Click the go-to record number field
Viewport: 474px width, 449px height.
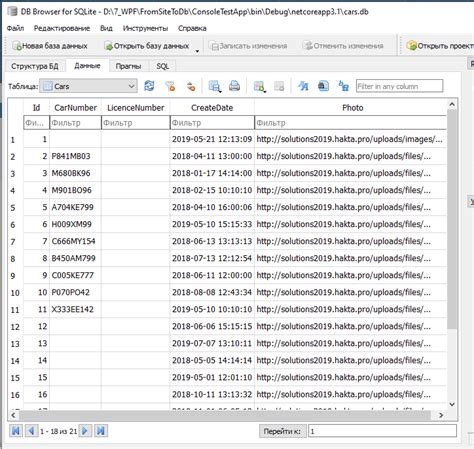(x=382, y=431)
